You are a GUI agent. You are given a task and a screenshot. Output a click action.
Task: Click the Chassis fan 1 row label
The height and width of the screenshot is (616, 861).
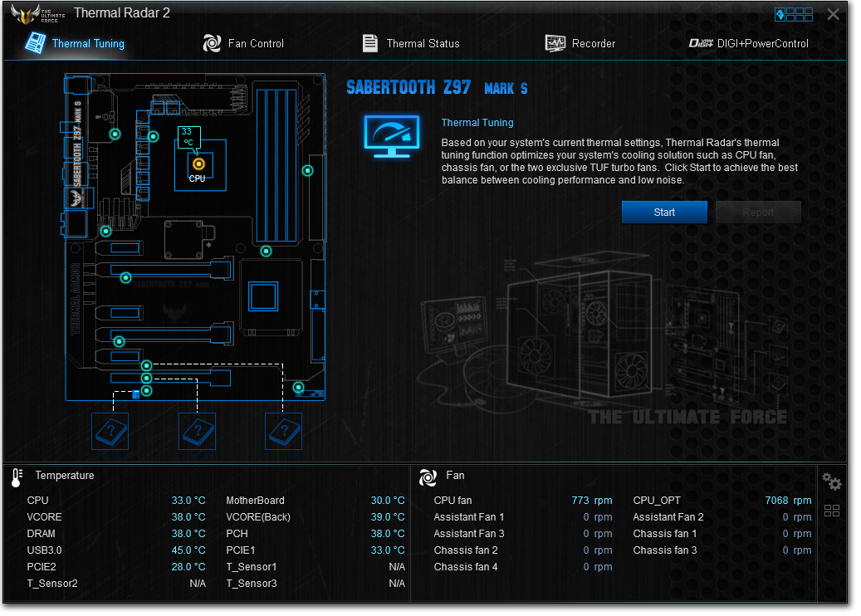665,534
